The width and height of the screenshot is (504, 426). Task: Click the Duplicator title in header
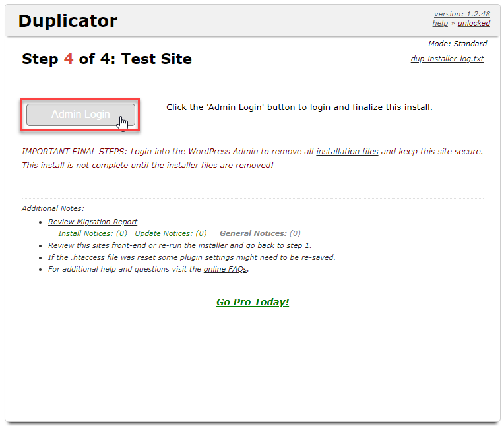(x=67, y=21)
